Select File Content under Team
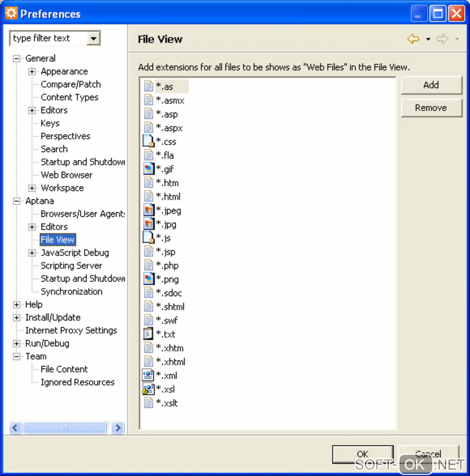Viewport: 470px width, 476px height. click(64, 369)
